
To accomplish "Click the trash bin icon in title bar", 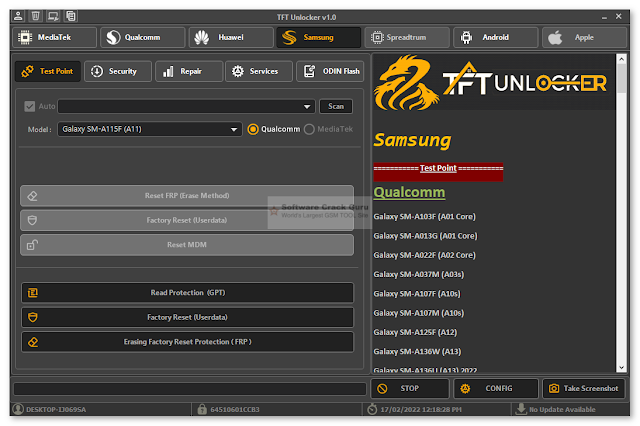I will click(x=36, y=16).
